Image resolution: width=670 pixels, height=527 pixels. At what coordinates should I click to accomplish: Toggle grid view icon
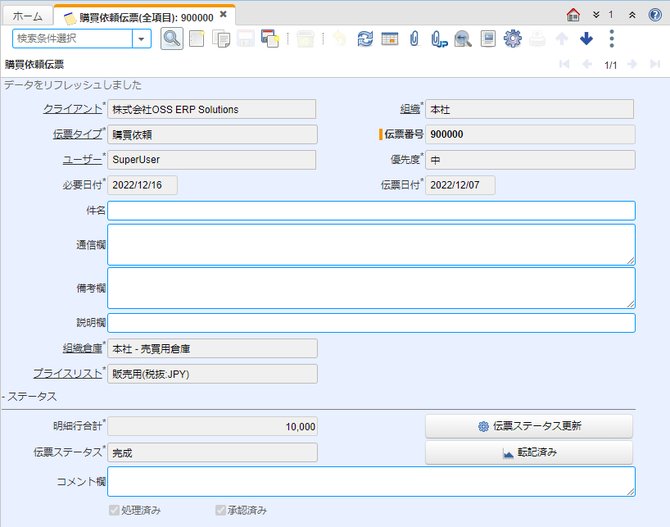[x=390, y=39]
